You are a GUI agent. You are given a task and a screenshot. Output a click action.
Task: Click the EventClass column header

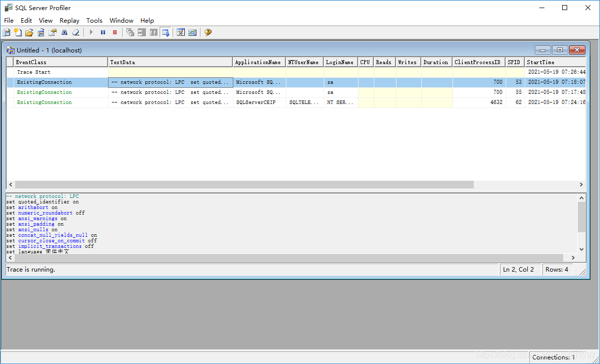(x=61, y=62)
